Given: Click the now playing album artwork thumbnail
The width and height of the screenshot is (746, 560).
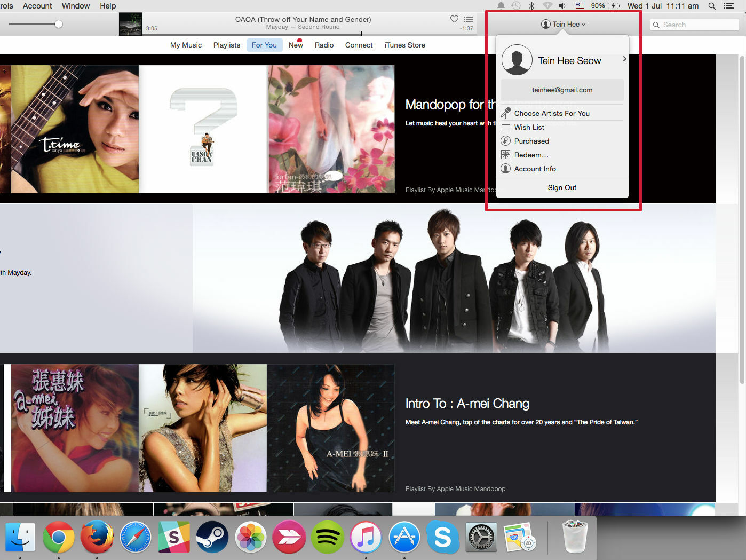Looking at the screenshot, I should 131,24.
